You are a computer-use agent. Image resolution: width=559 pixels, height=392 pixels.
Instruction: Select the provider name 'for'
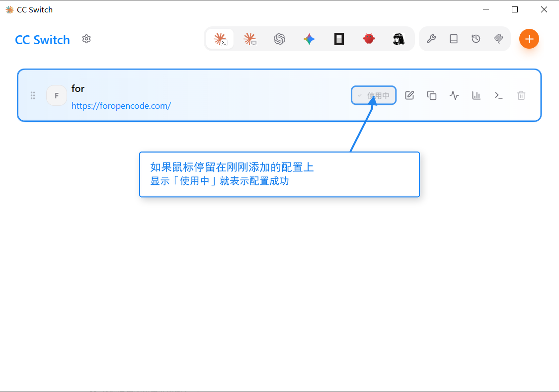(x=78, y=88)
